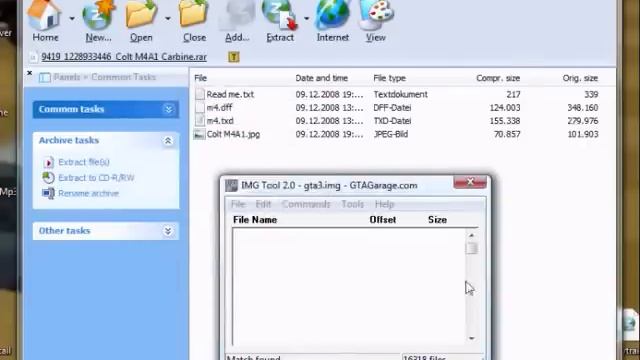Click the Extract toolbar icon
The width and height of the screenshot is (640, 360).
tap(280, 16)
